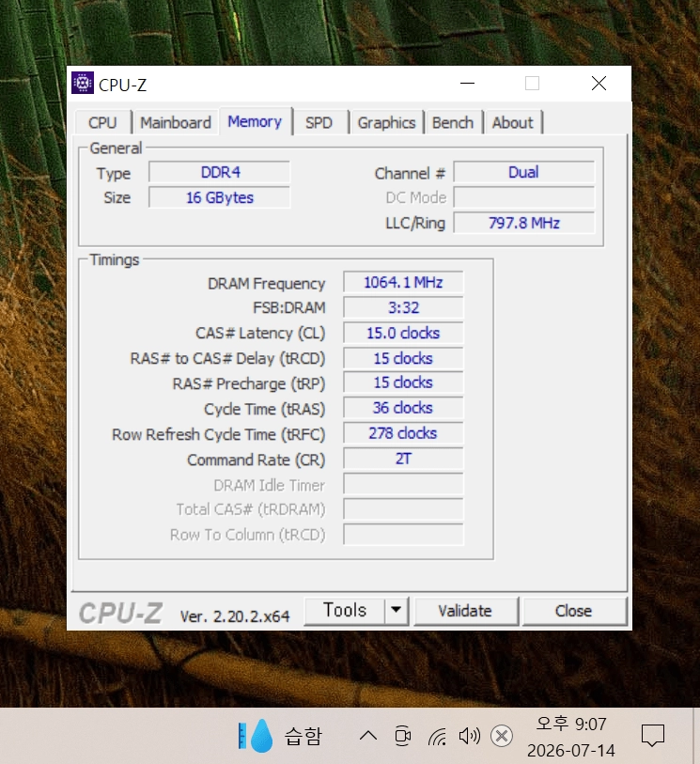Click the 16 GBytes size field
700x764 pixels.
point(220,197)
